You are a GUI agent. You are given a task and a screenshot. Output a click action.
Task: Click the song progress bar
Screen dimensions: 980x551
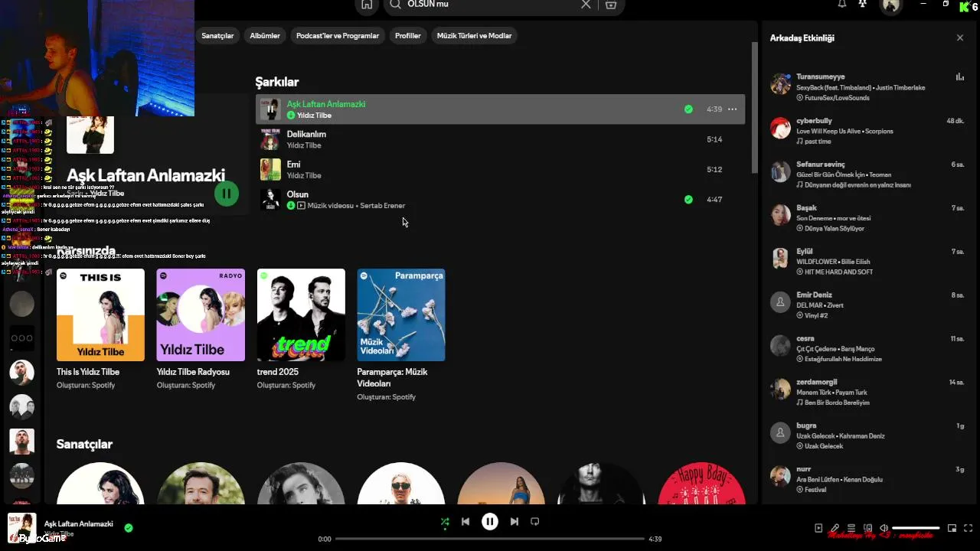coord(490,539)
